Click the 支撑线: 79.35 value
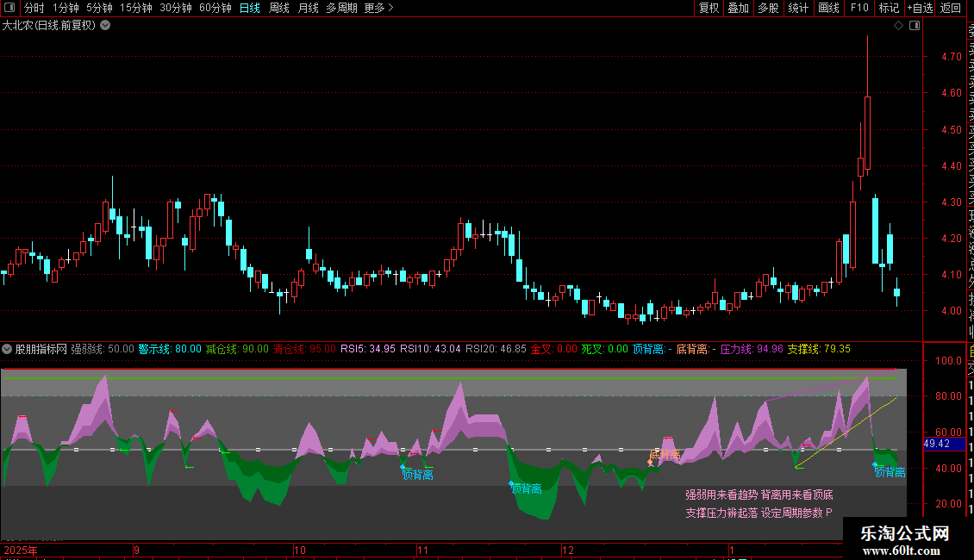This screenshot has height=560, width=974. coord(819,349)
